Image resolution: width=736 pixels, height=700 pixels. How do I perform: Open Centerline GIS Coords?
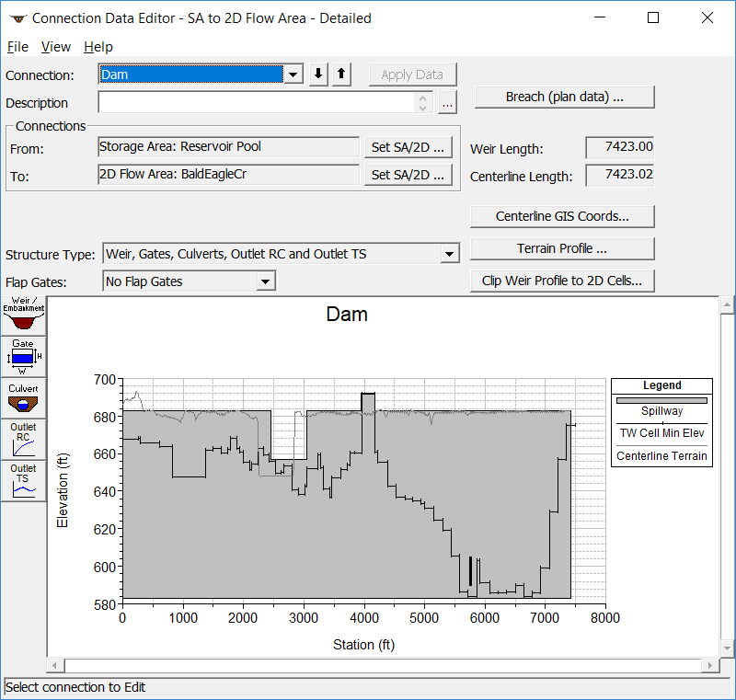point(562,216)
